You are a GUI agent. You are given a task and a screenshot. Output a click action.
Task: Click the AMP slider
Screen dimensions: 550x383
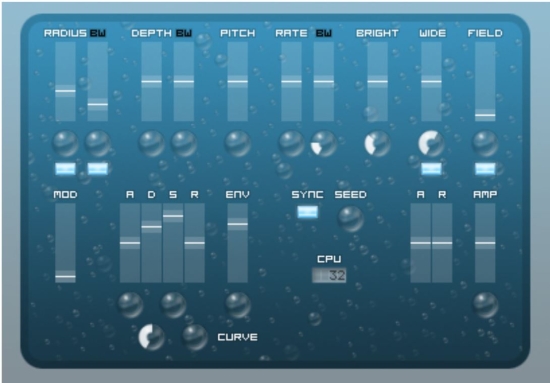(x=485, y=243)
